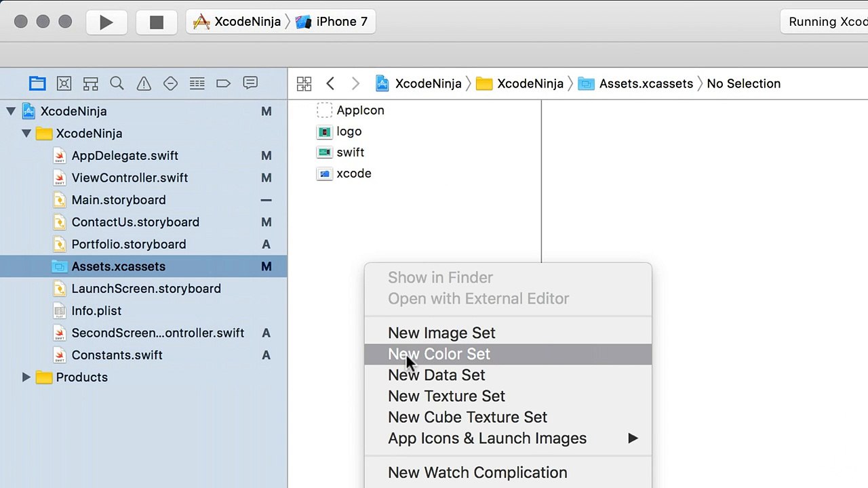Select the swift image asset
Viewport: 868px width, 488px height.
pos(340,152)
